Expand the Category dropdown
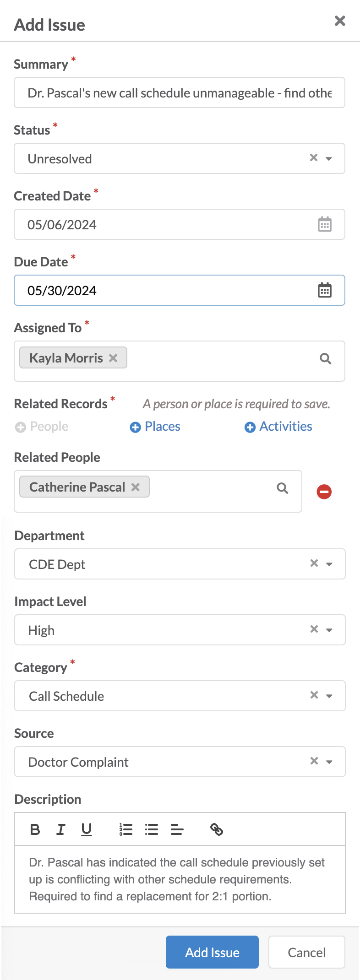The width and height of the screenshot is (360, 980). [329, 696]
